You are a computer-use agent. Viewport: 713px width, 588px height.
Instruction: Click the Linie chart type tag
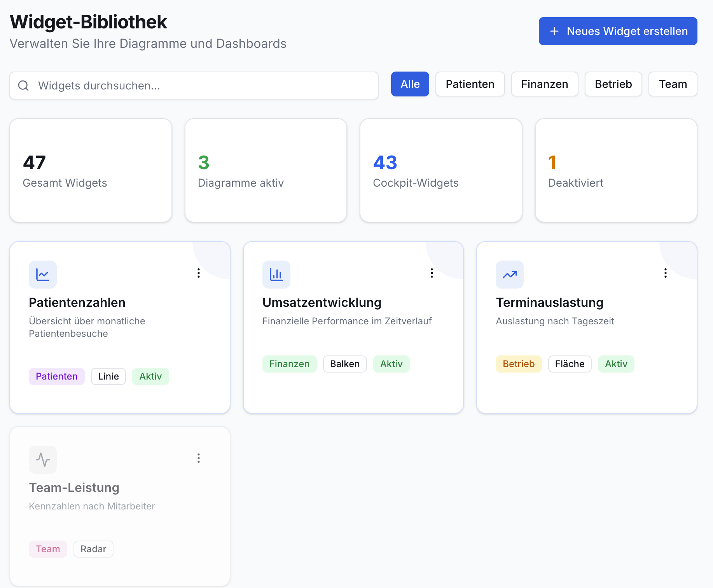tap(108, 376)
